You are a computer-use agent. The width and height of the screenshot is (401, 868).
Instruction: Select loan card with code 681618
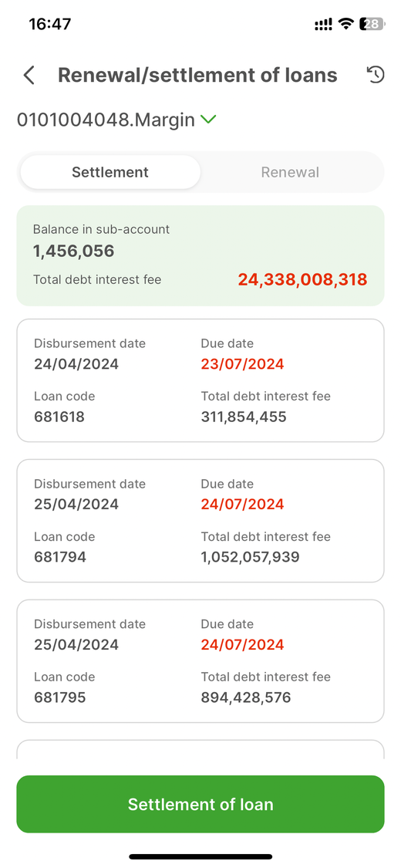200,380
